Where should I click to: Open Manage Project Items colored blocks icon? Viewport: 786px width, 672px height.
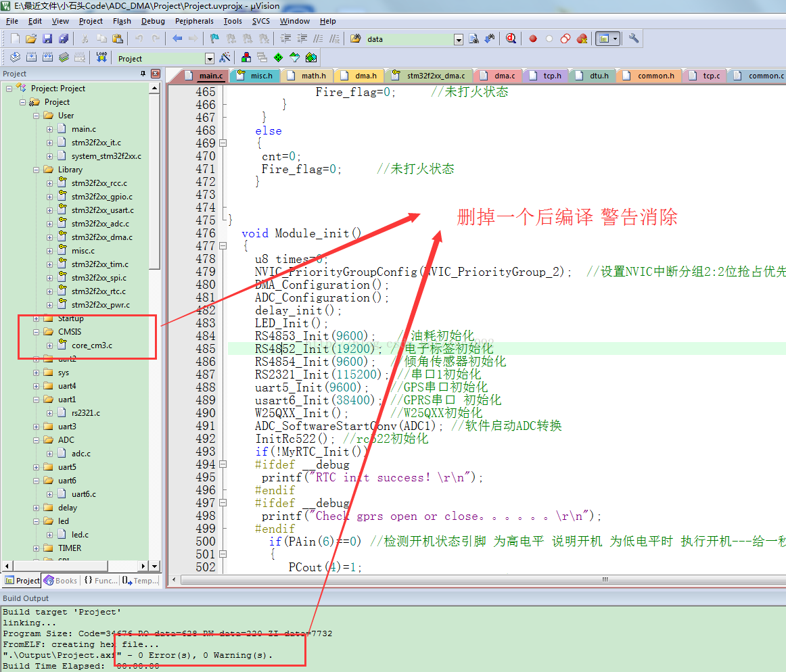[x=246, y=58]
